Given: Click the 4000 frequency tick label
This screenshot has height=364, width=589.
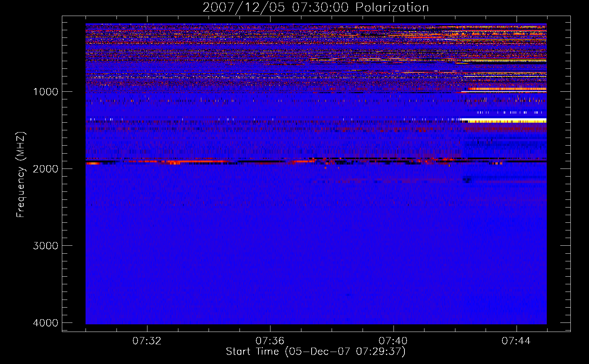Looking at the screenshot, I should click(46, 323).
